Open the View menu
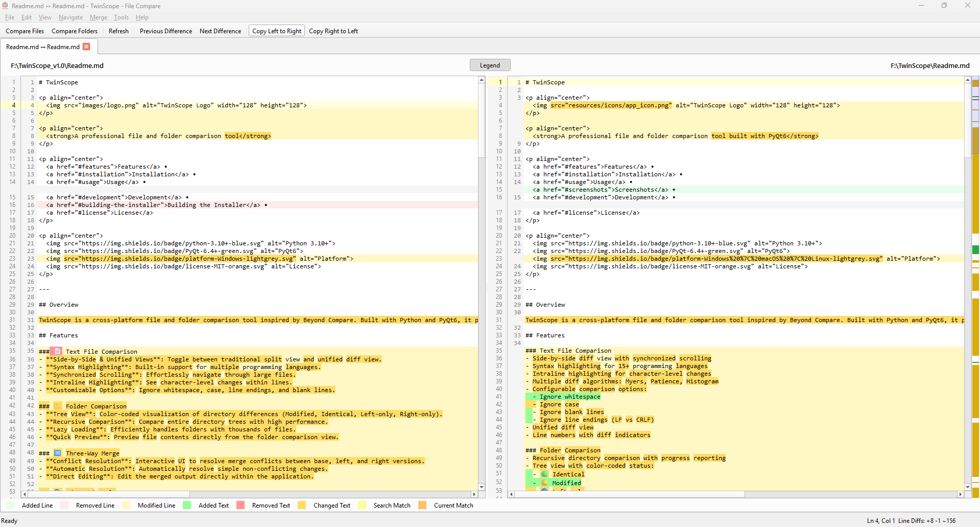This screenshot has height=527, width=980. pyautogui.click(x=45, y=17)
